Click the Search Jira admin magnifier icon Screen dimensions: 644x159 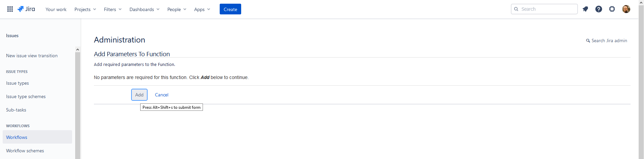click(588, 41)
